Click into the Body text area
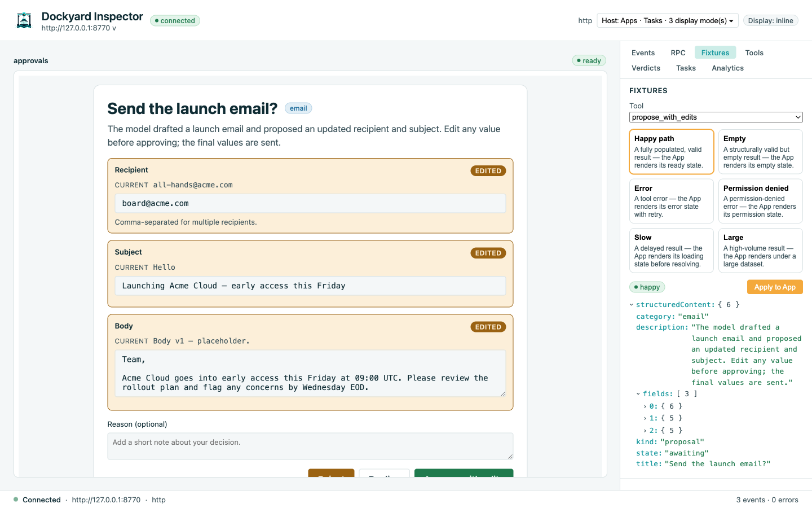The height and width of the screenshot is (508, 812). pyautogui.click(x=310, y=374)
